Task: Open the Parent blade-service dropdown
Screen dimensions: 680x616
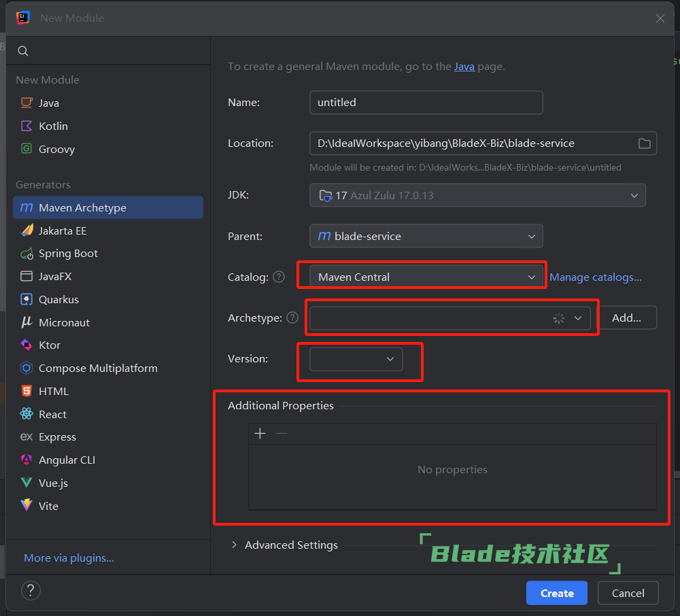Action: (x=426, y=236)
